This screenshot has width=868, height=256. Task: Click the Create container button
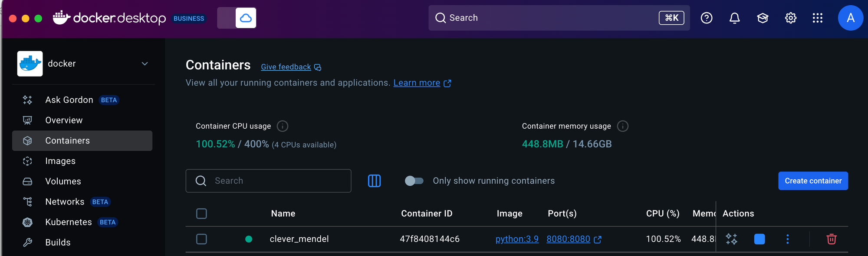[x=813, y=181]
